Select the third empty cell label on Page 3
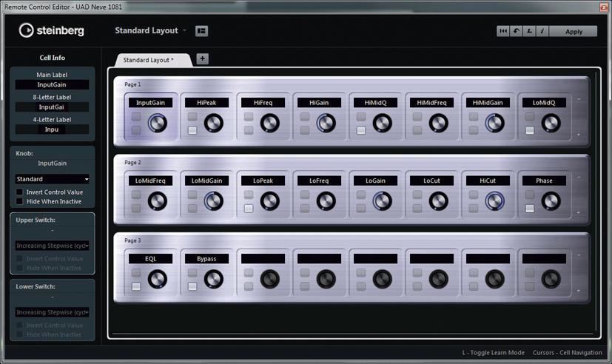 [375, 259]
